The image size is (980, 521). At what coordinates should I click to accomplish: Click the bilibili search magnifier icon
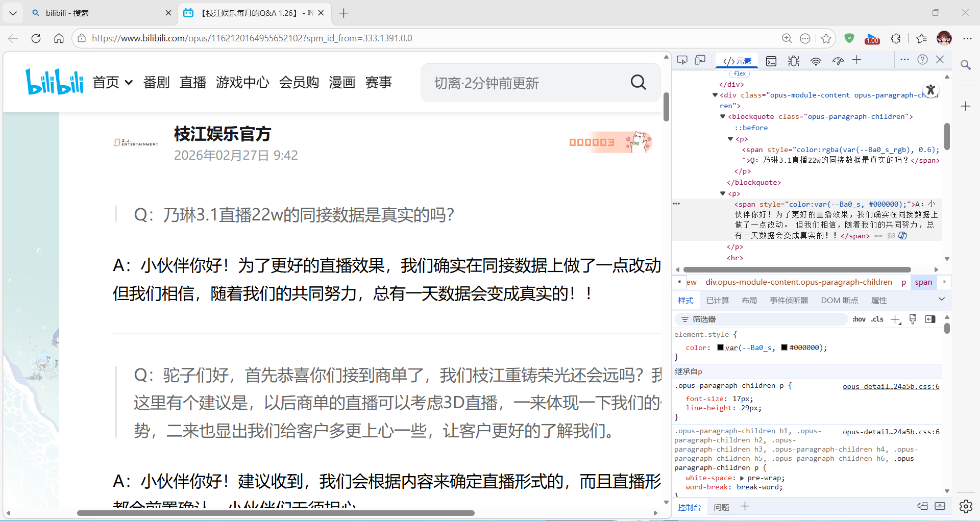(638, 82)
